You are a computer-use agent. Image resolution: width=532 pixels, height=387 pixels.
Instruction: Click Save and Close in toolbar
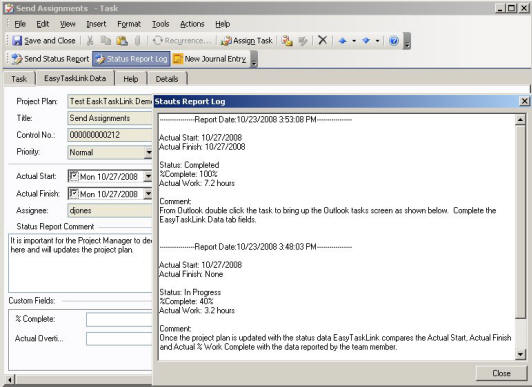[x=43, y=41]
